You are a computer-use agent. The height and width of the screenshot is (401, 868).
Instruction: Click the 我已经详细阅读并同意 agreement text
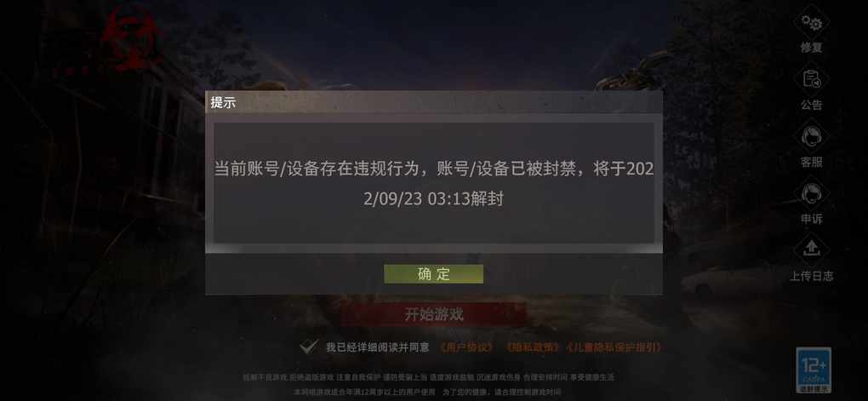(378, 347)
